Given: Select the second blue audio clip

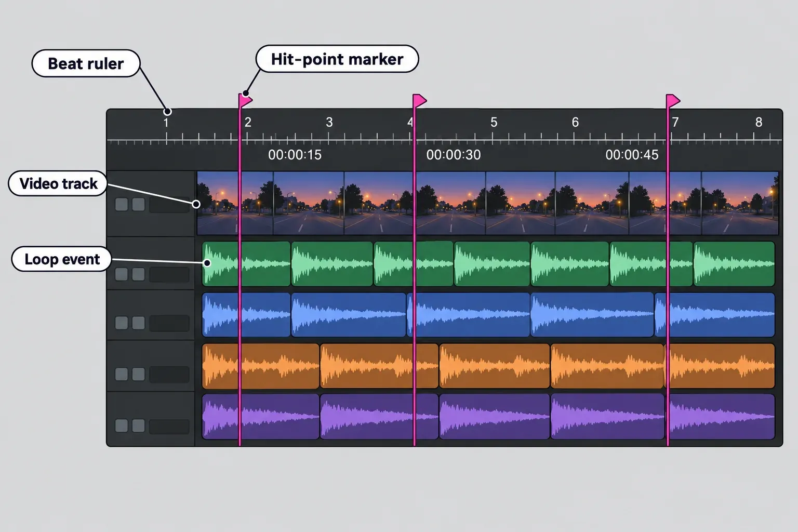Looking at the screenshot, I should point(349,315).
